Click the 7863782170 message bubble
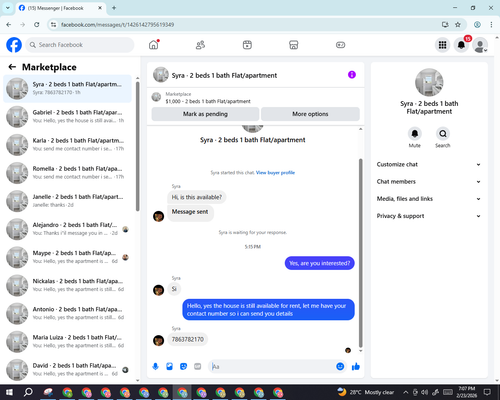This screenshot has height=400, width=500. (188, 339)
